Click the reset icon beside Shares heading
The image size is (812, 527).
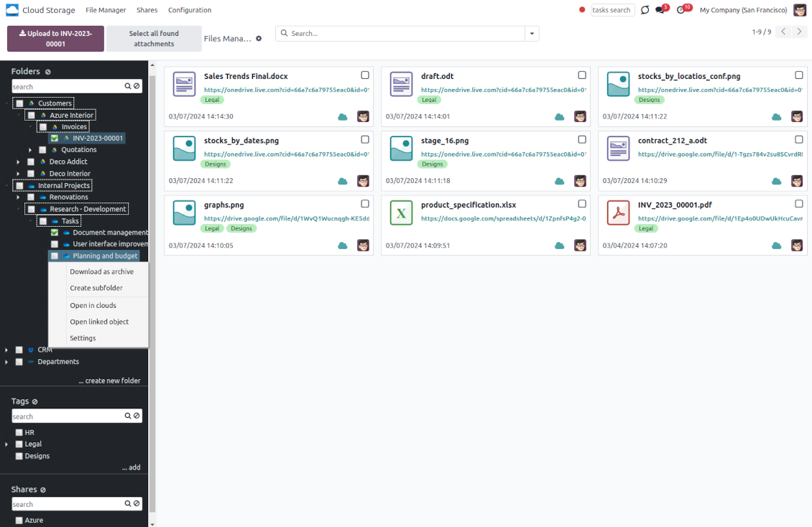43,490
